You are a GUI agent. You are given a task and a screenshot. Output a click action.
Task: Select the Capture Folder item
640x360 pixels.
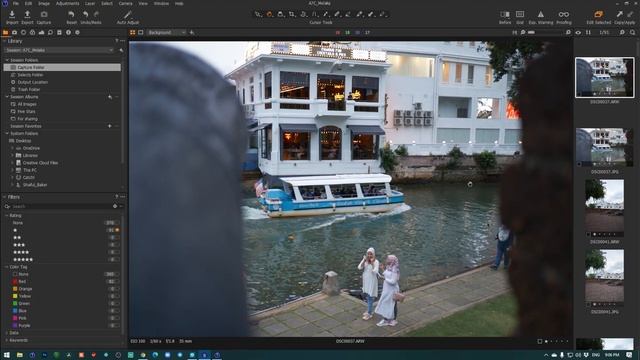click(x=62, y=67)
